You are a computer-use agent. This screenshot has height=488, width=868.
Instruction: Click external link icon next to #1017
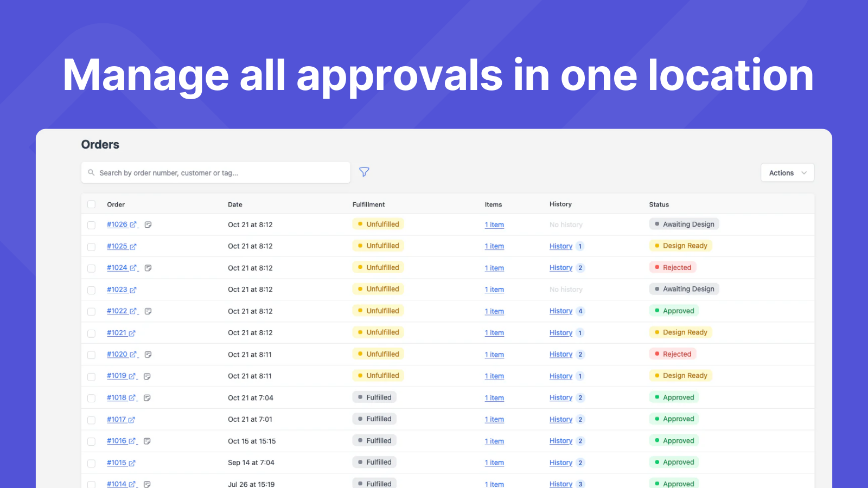132,420
